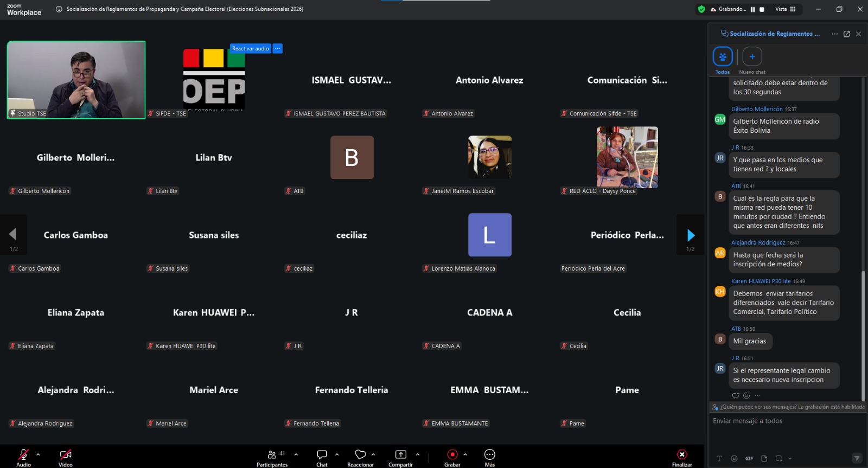Click the Compartir screen share icon
The height and width of the screenshot is (468, 868).
400,454
